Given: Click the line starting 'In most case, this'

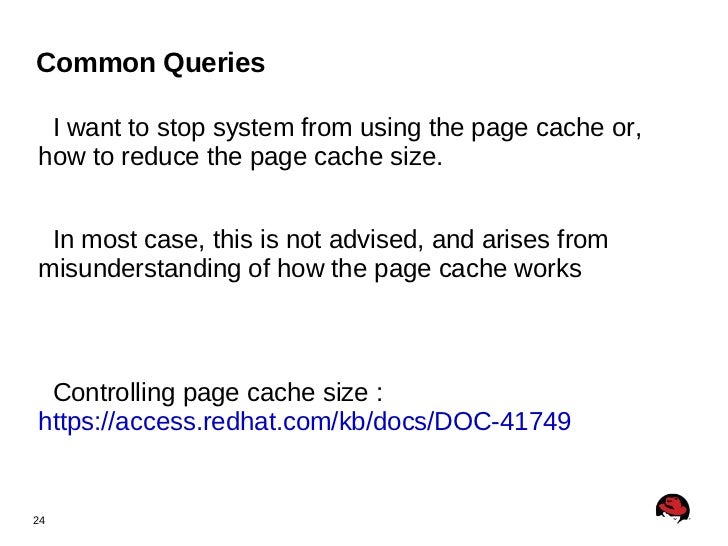Looking at the screenshot, I should (331, 240).
